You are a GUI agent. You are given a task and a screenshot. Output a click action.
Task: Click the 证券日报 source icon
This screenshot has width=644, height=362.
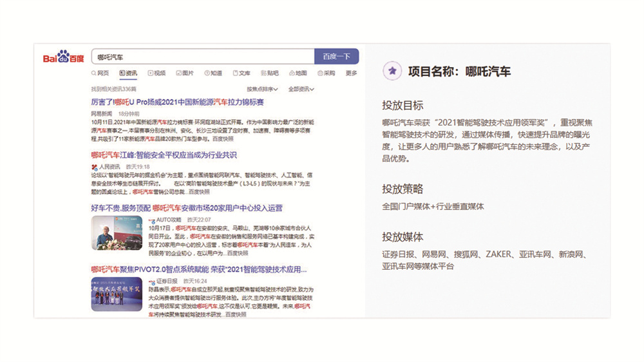pyautogui.click(x=151, y=282)
